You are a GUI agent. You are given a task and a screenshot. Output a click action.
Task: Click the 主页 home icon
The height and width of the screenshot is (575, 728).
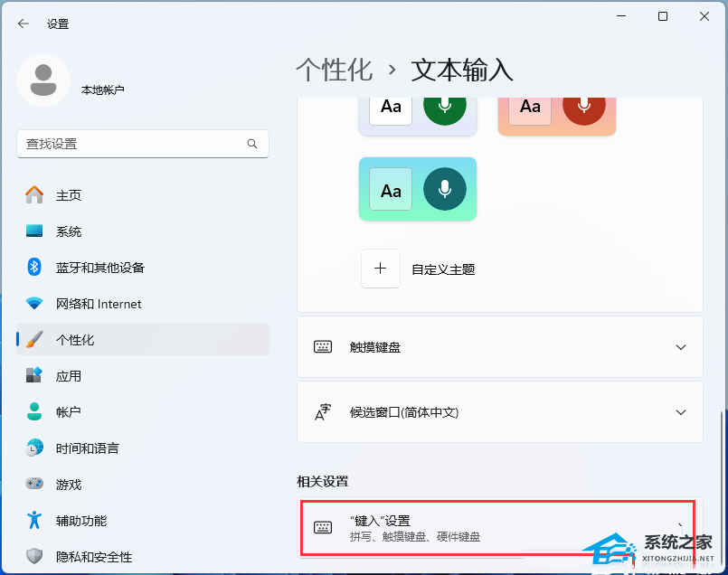[34, 195]
